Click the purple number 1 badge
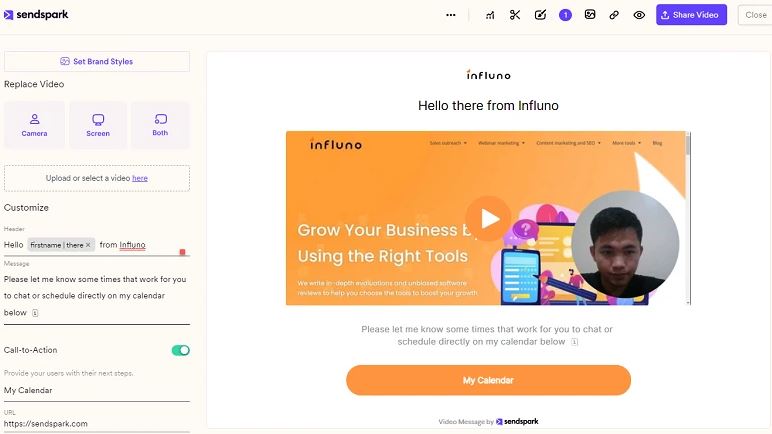Image resolution: width=772 pixels, height=434 pixels. [565, 15]
